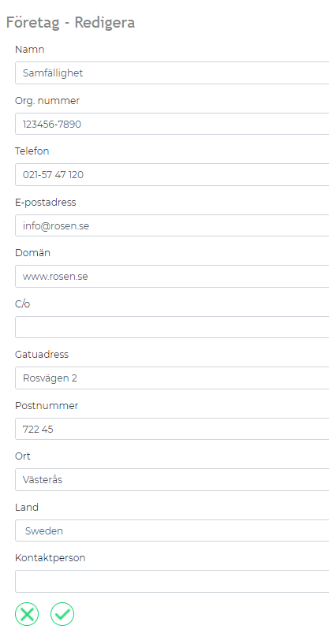
Task: Click the green X cancel icon
Action: coord(27,614)
